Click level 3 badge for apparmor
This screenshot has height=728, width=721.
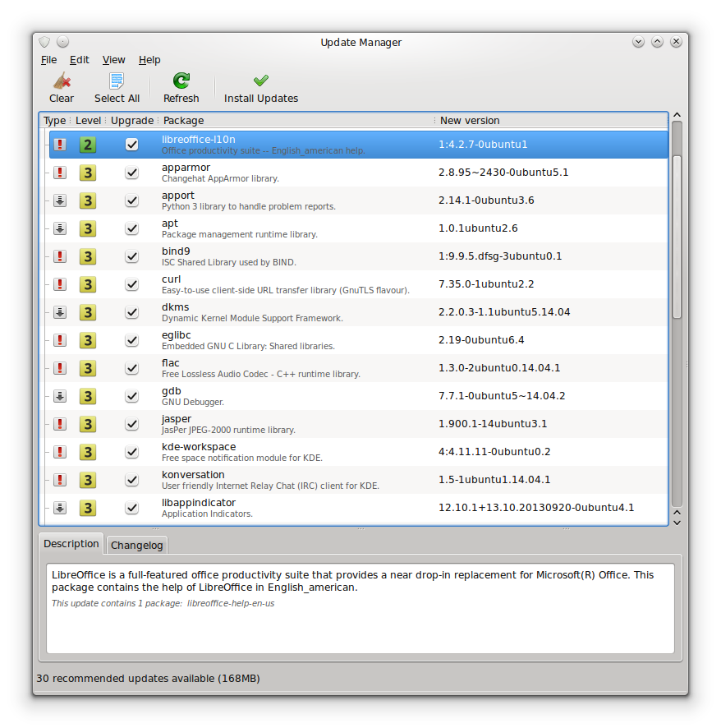[x=88, y=173]
